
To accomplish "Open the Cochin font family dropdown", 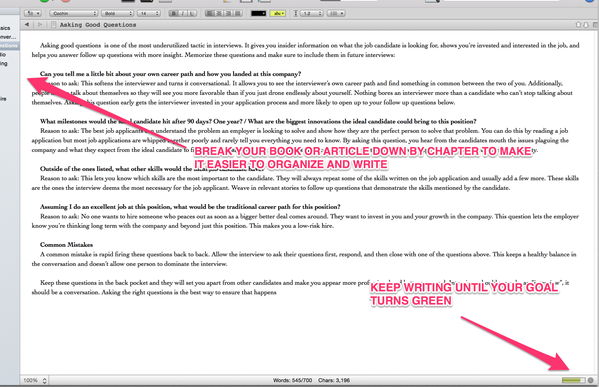I will (73, 13).
